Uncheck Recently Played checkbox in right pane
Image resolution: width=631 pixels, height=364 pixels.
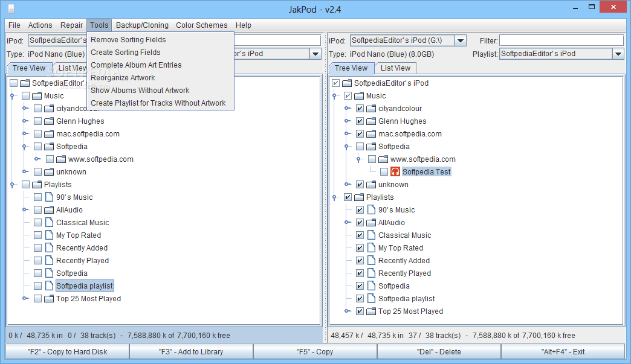point(360,273)
